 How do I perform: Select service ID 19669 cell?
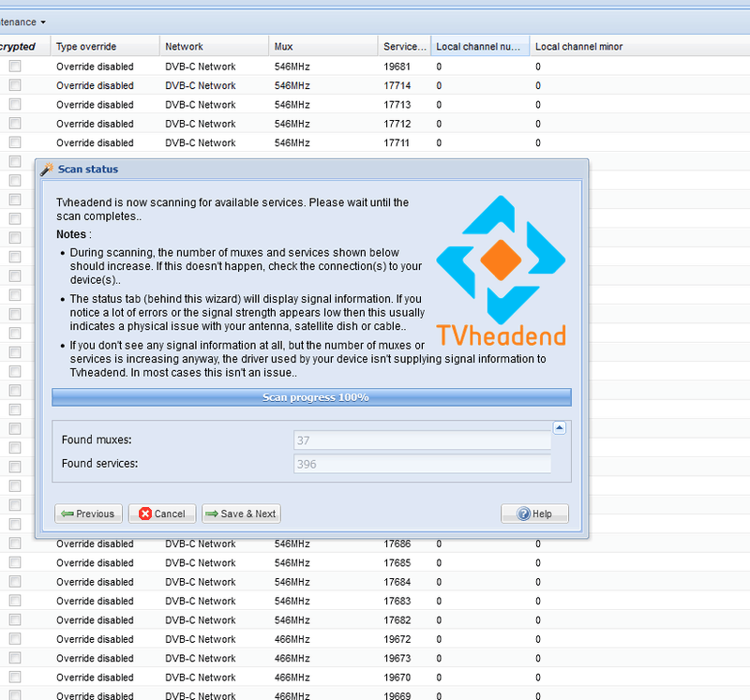click(397, 695)
